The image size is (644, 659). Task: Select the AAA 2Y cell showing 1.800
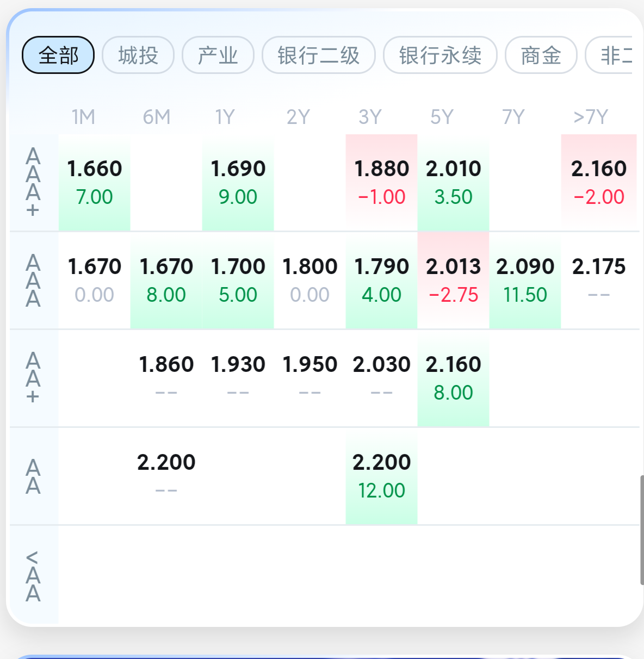pyautogui.click(x=310, y=281)
